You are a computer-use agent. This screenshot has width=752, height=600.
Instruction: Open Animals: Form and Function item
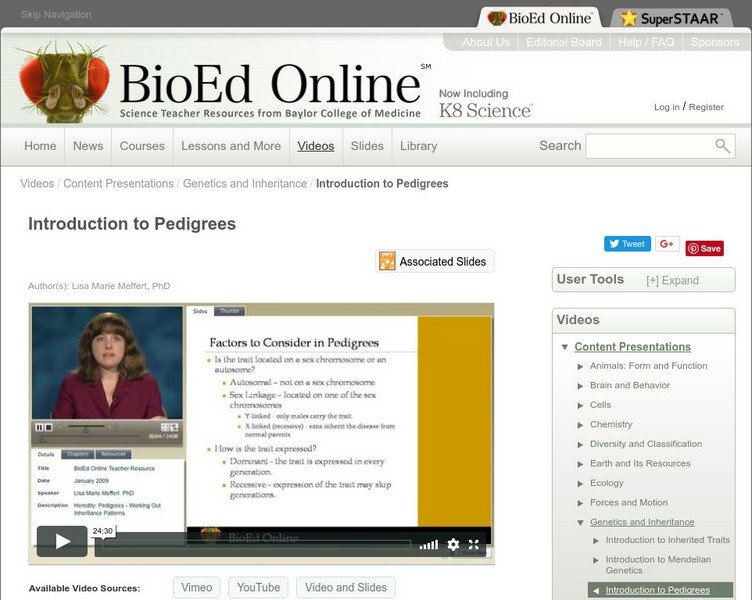click(x=648, y=365)
